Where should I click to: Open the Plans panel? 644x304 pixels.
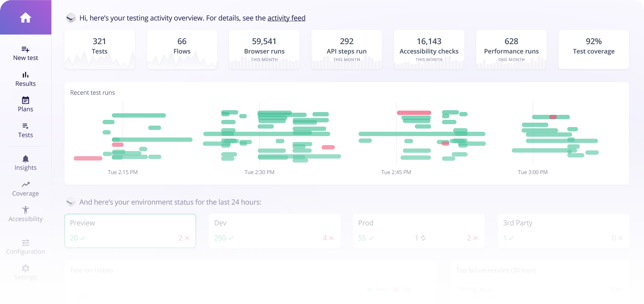tap(25, 104)
